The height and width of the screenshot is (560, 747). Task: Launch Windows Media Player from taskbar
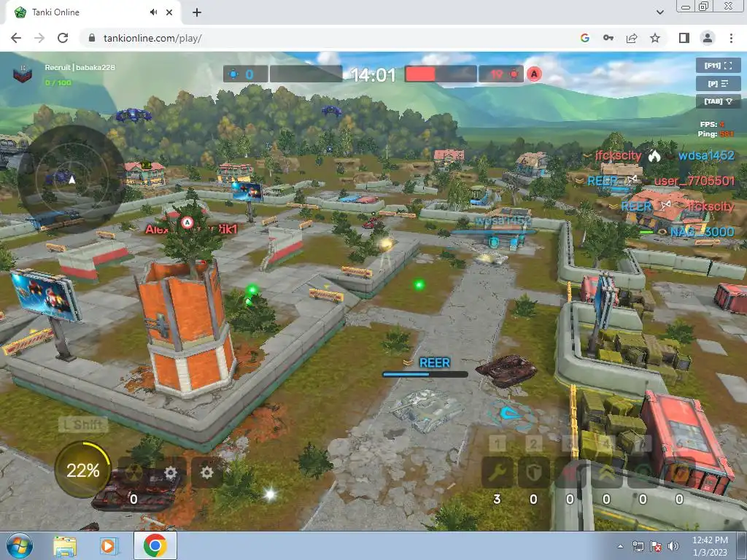click(x=108, y=545)
